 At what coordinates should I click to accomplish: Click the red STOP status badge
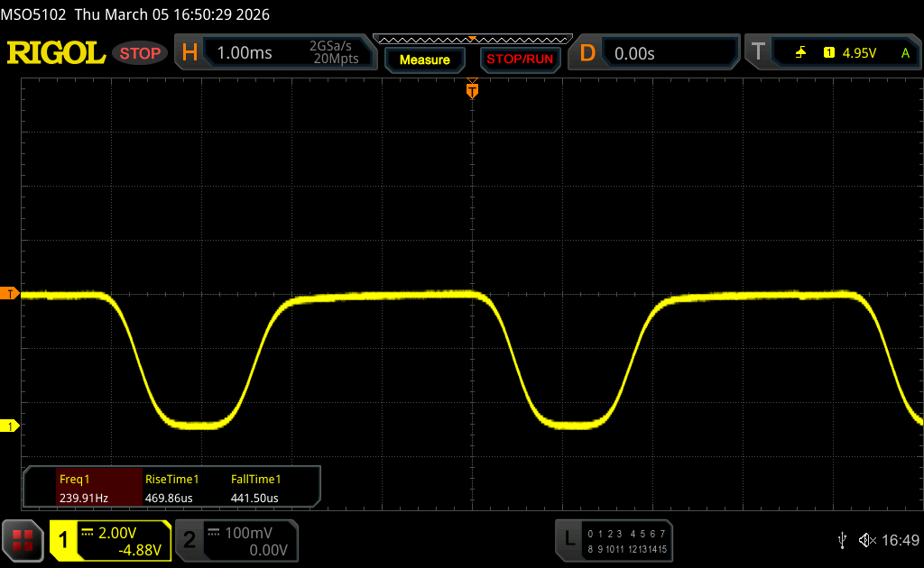point(140,53)
